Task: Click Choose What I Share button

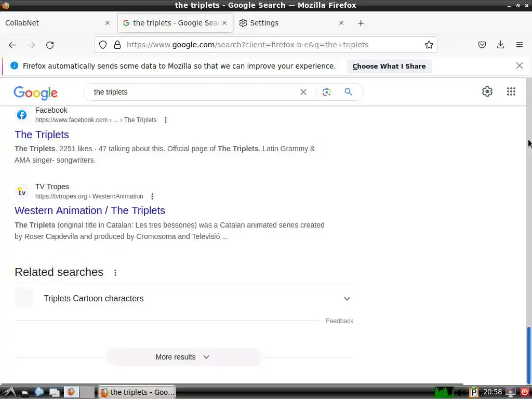Action: [389, 66]
